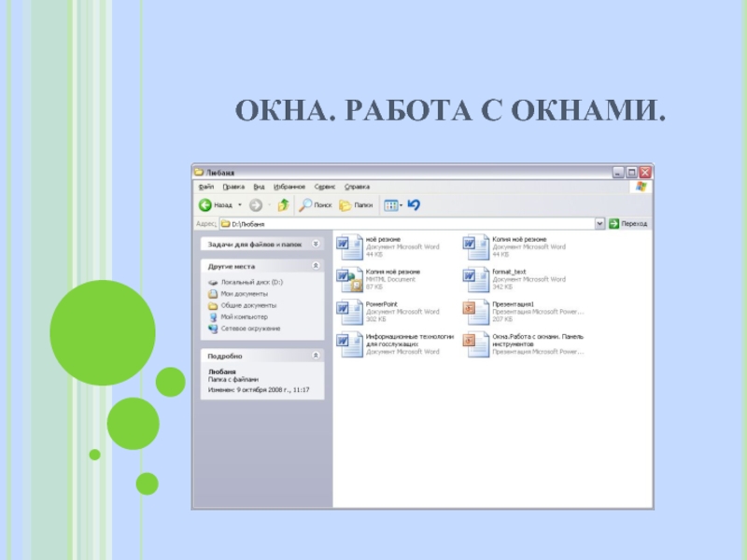This screenshot has width=747, height=560.
Task: Collapse the Другие места panel
Action: point(316,266)
